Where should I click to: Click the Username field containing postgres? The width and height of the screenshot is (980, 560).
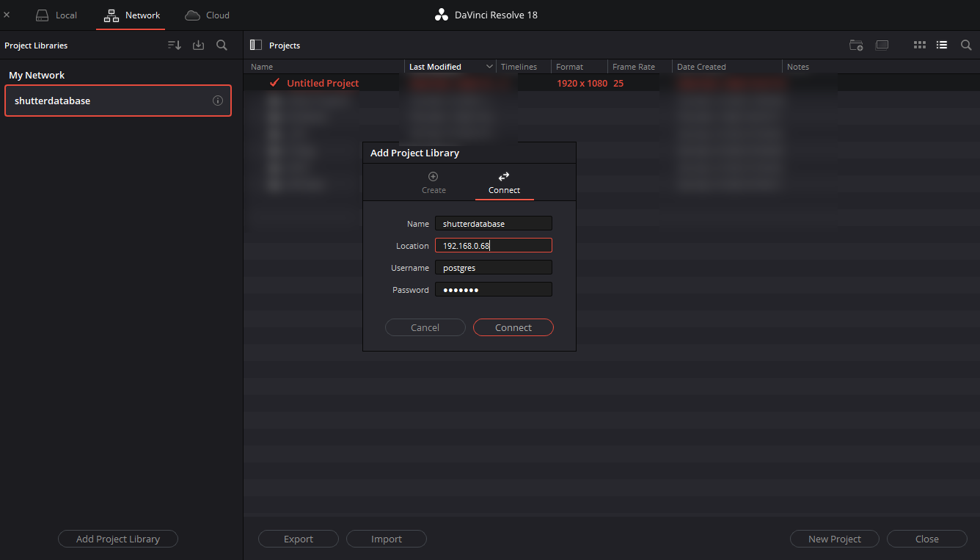pyautogui.click(x=494, y=268)
